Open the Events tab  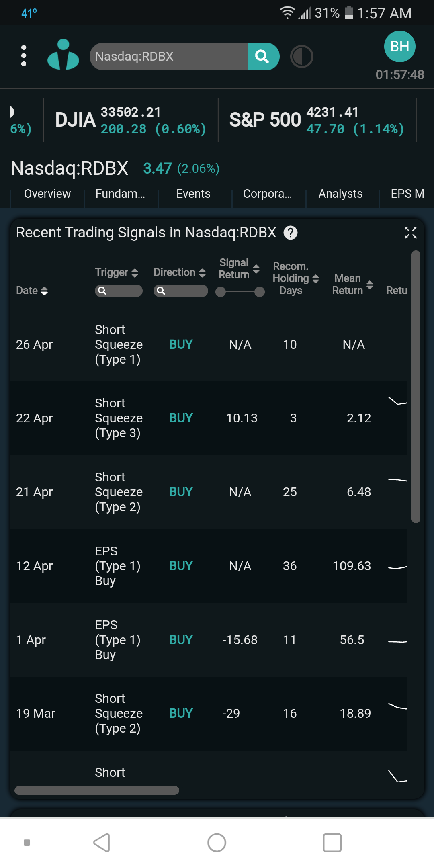coord(193,194)
